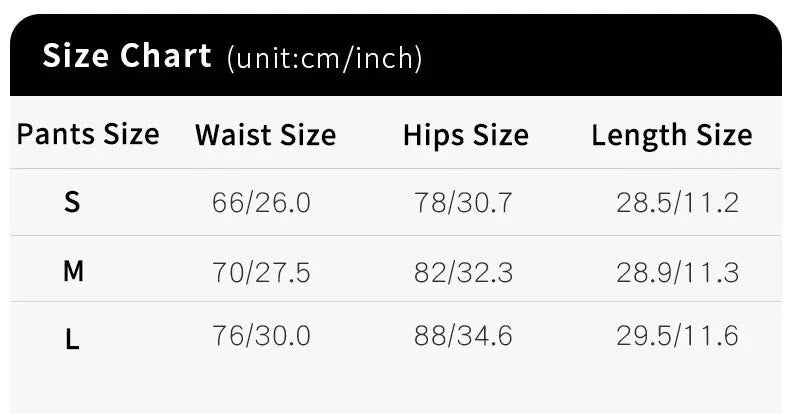This screenshot has height=414, width=790.
Task: Click the black banner's empty area
Action: click(600, 56)
